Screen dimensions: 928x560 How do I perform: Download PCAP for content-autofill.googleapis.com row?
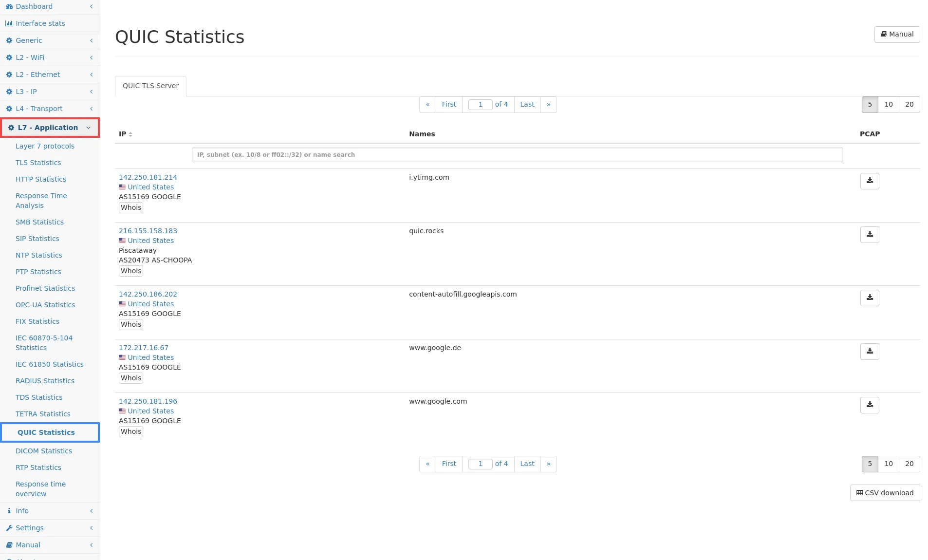[870, 298]
